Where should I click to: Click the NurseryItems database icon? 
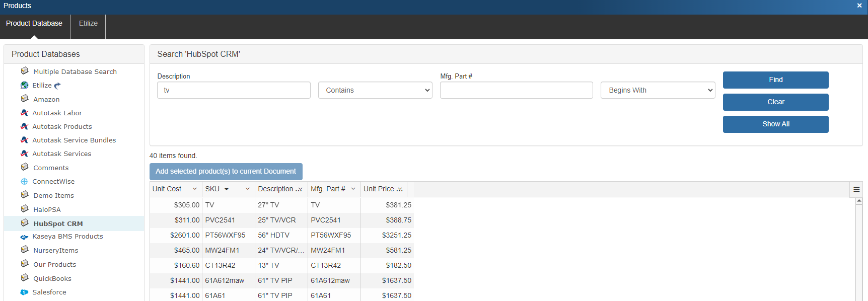tap(25, 250)
